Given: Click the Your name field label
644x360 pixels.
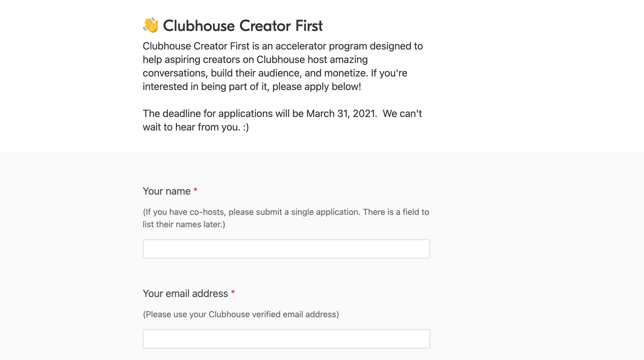Looking at the screenshot, I should click(x=167, y=191).
